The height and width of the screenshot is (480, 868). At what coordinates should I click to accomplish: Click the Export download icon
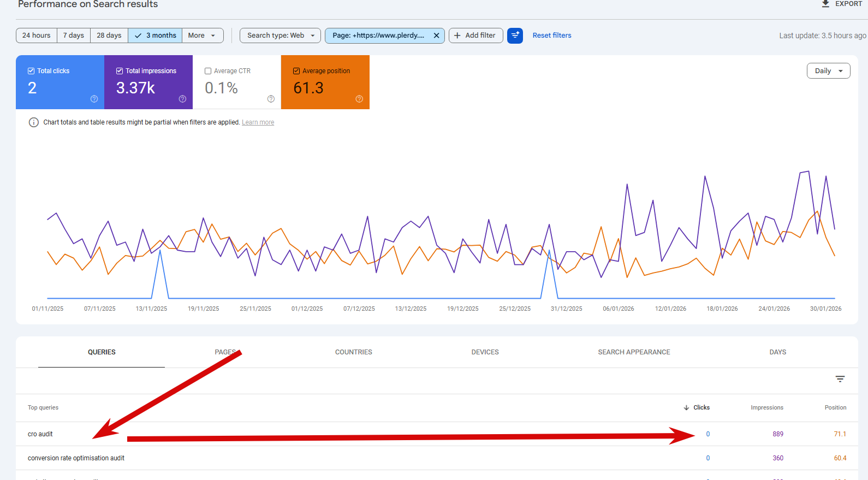(825, 3)
